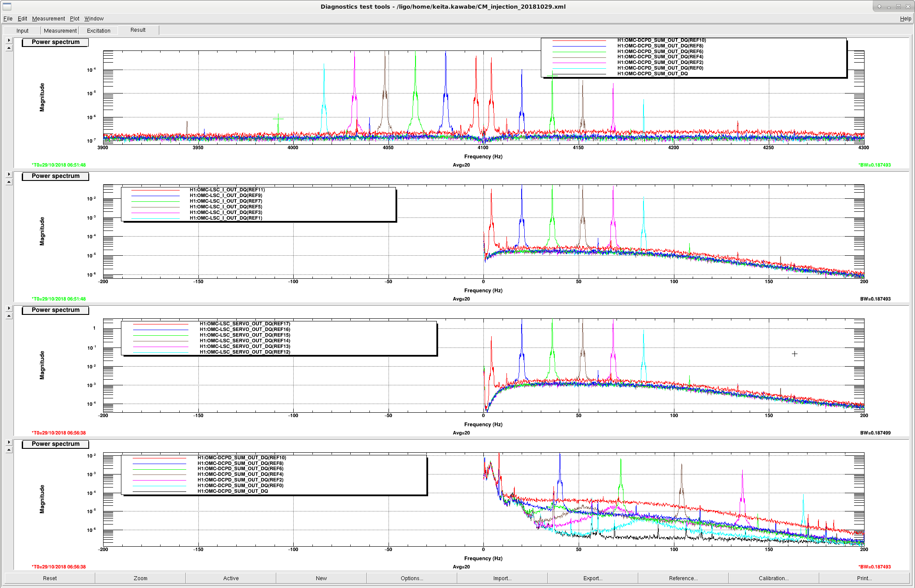The image size is (915, 588).
Task: Click the Reference... button
Action: click(683, 578)
